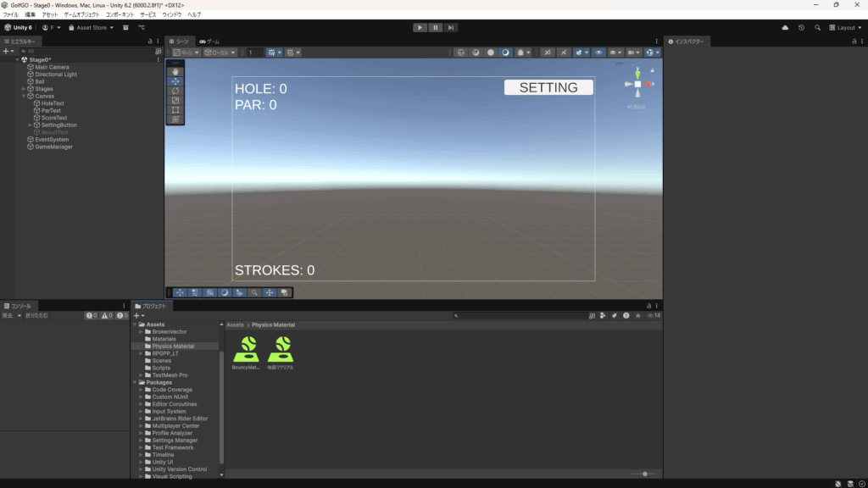The height and width of the screenshot is (488, 868).
Task: Click the cloud icon in top toolbar
Action: pyautogui.click(x=785, y=27)
